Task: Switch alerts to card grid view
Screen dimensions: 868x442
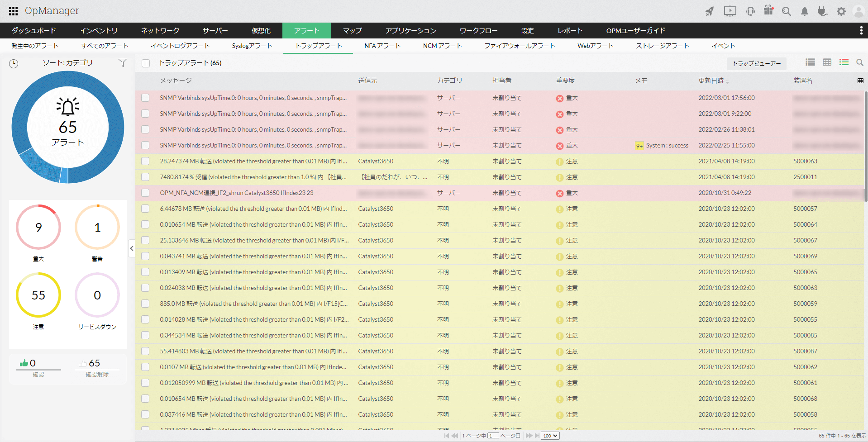Action: pyautogui.click(x=827, y=62)
